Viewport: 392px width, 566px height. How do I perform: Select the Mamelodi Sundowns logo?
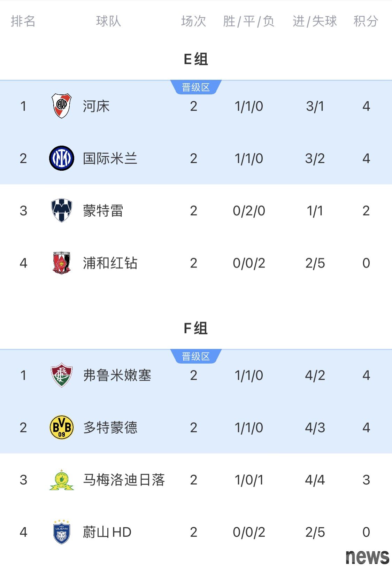click(61, 480)
